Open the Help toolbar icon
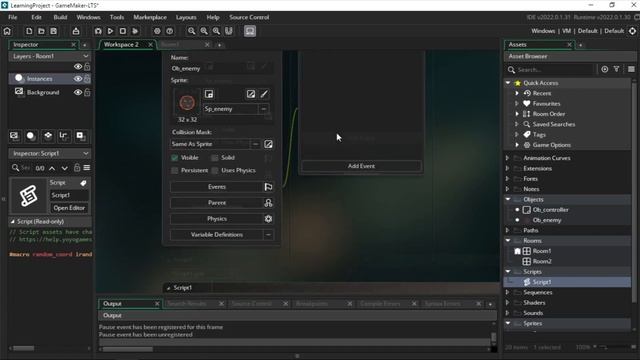The height and width of the screenshot is (360, 640). 170,31
